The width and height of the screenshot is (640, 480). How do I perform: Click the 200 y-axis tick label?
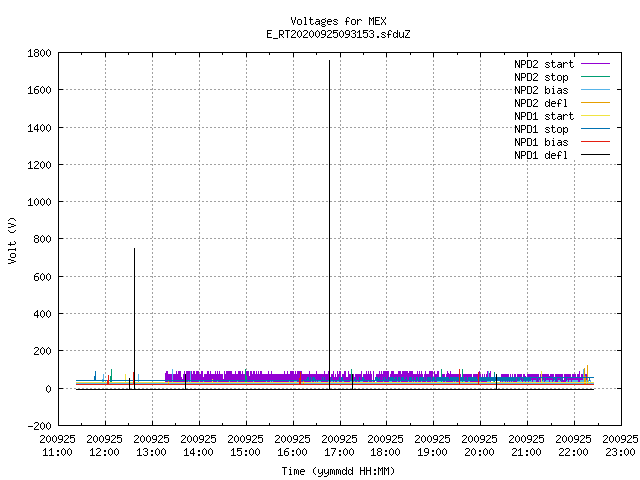42,351
